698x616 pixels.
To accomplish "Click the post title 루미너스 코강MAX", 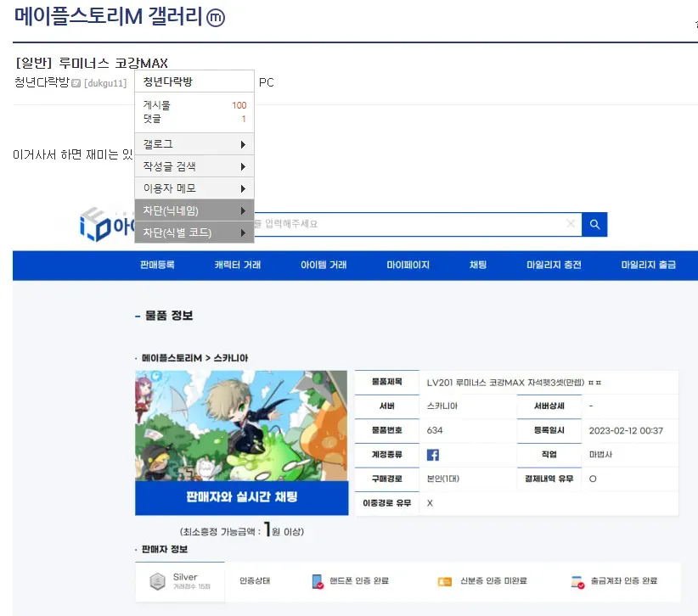I will click(x=114, y=63).
